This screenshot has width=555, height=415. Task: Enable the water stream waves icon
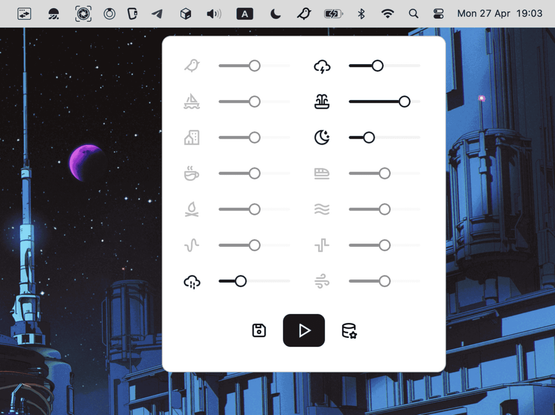click(322, 209)
